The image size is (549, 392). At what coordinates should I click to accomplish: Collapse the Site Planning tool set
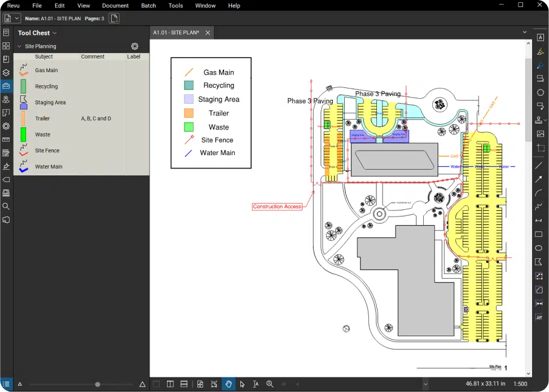tap(19, 46)
